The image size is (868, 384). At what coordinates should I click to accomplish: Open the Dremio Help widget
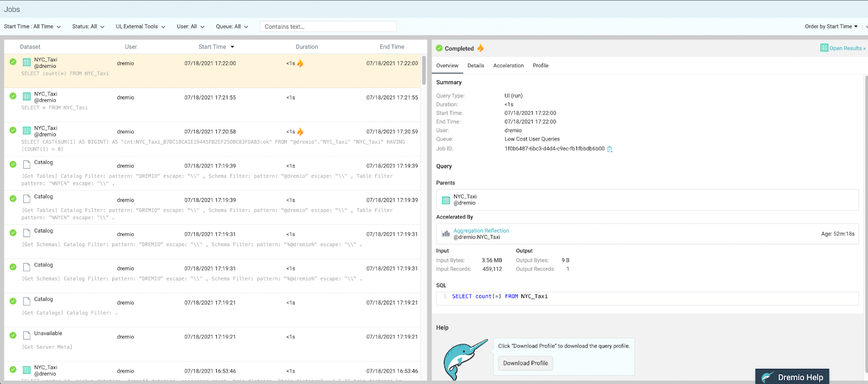tap(792, 377)
